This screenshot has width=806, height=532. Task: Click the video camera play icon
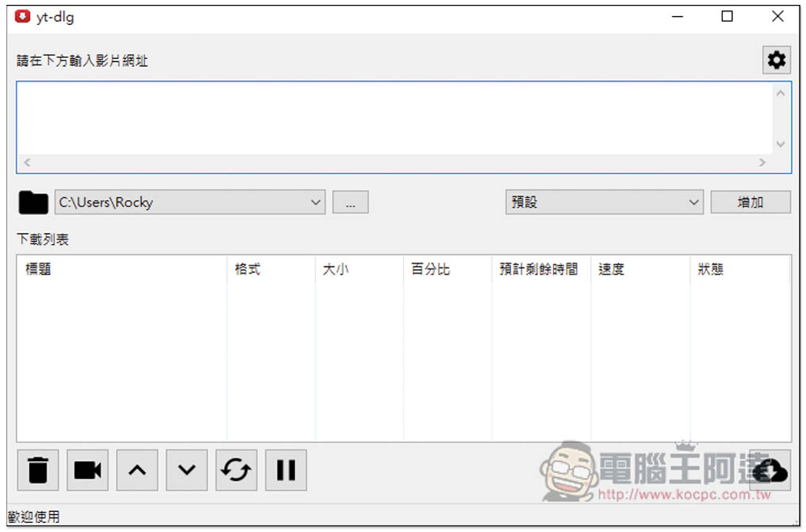(x=87, y=470)
